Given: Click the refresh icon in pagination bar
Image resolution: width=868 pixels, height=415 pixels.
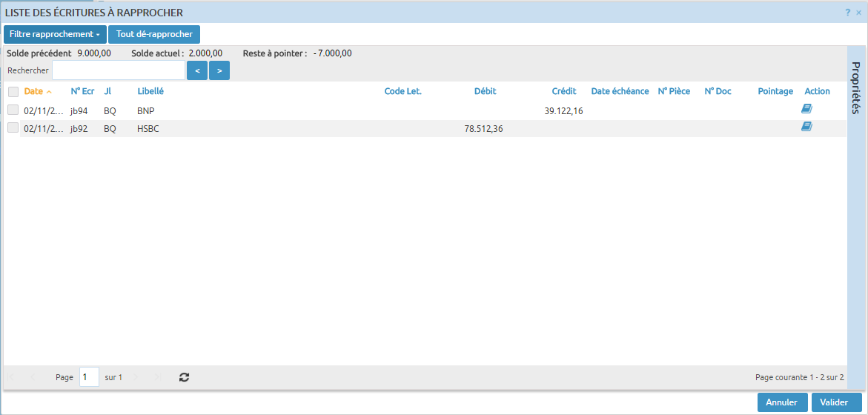Looking at the screenshot, I should (x=184, y=377).
